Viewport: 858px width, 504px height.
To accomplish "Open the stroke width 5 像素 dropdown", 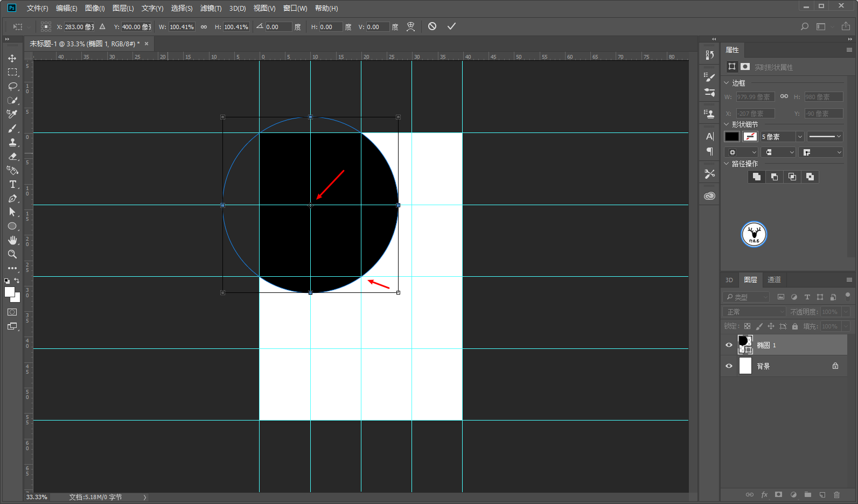I will 800,137.
